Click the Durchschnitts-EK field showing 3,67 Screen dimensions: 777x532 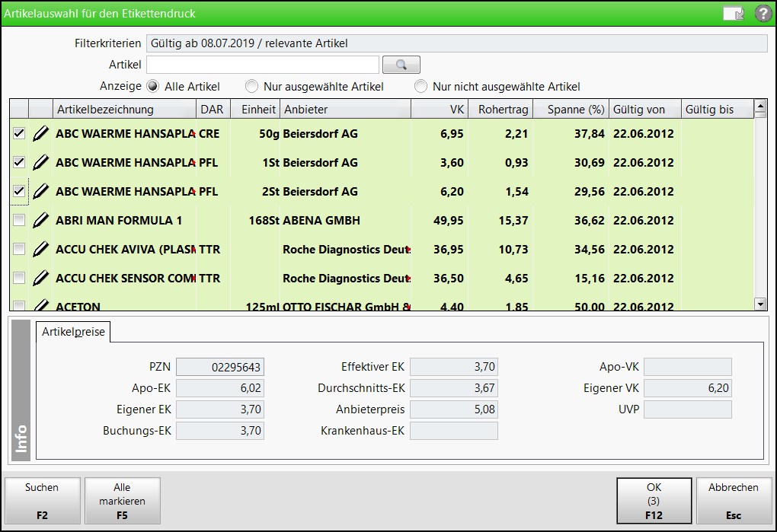pos(454,388)
